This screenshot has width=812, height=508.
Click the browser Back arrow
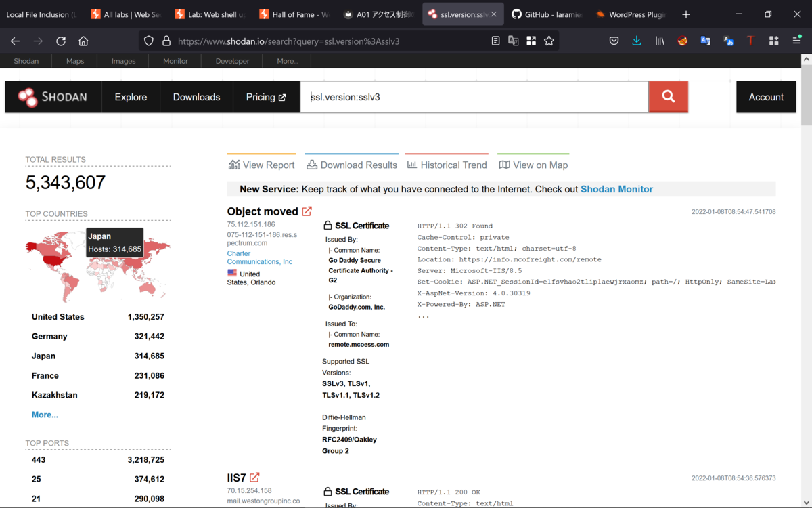15,41
